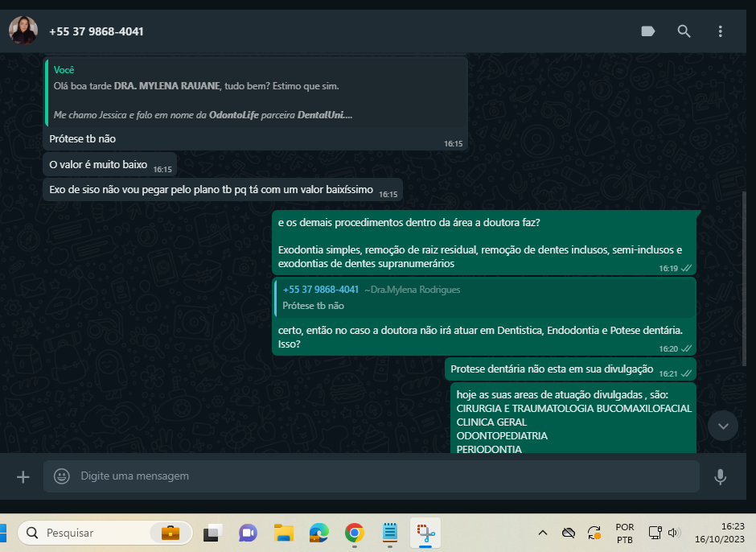
Task: Click the plus attachment icon
Action: tap(23, 476)
